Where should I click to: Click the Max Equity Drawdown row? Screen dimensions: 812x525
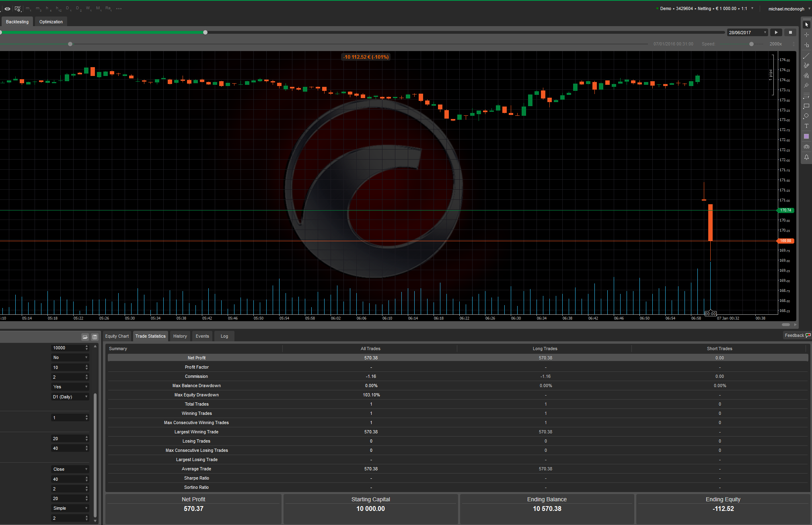[x=458, y=395]
